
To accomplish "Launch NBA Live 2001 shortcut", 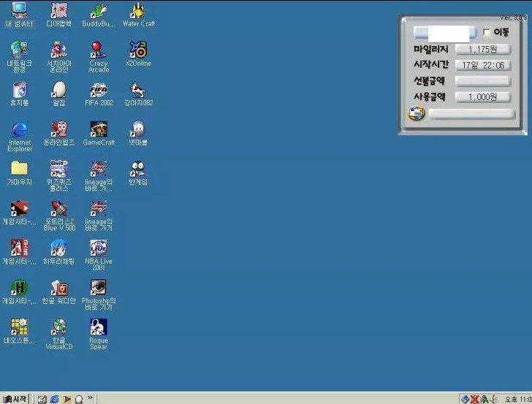I will point(98,248).
